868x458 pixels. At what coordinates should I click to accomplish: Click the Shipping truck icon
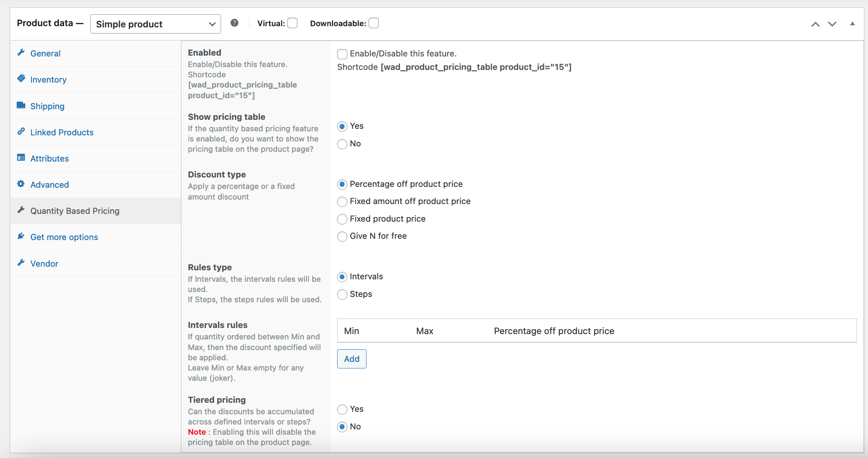coord(21,106)
